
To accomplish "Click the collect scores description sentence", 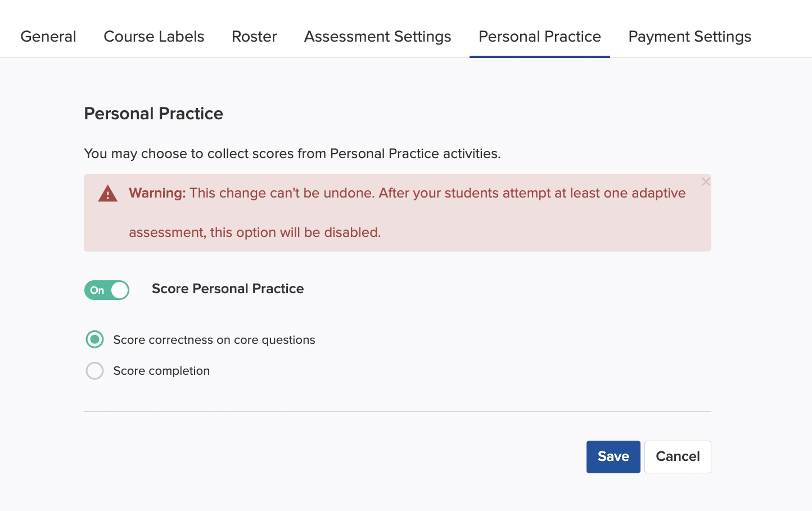I will point(292,154).
